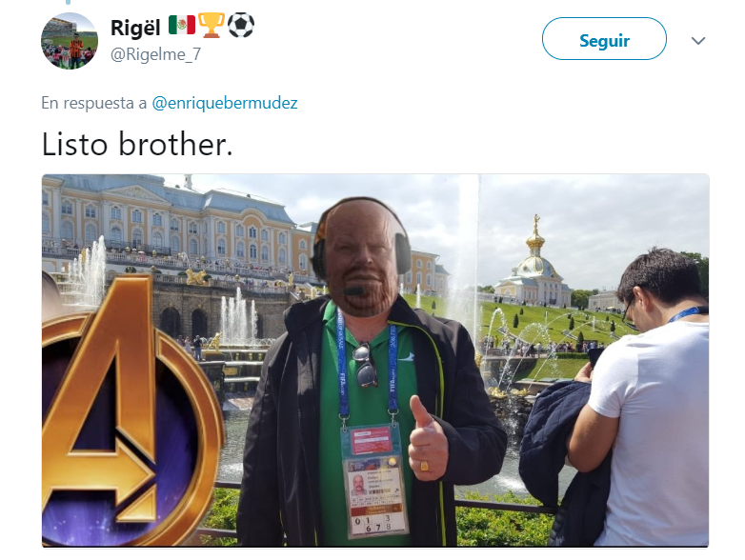The height and width of the screenshot is (560, 745).
Task: Click the soccer ball emoji
Action: pos(241,25)
